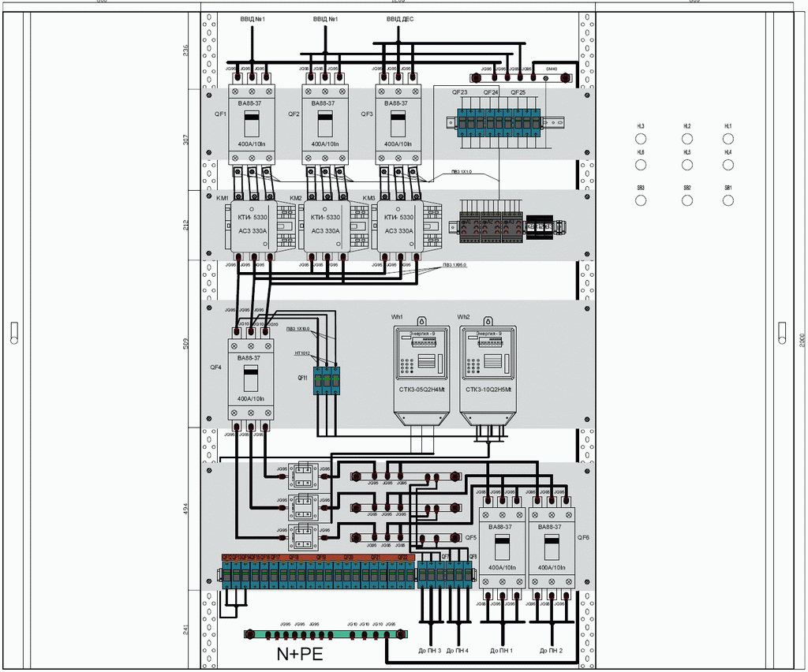Viewport: 808px width, 672px height.
Task: Click the HL3 indicator lamp circle
Action: 641,139
